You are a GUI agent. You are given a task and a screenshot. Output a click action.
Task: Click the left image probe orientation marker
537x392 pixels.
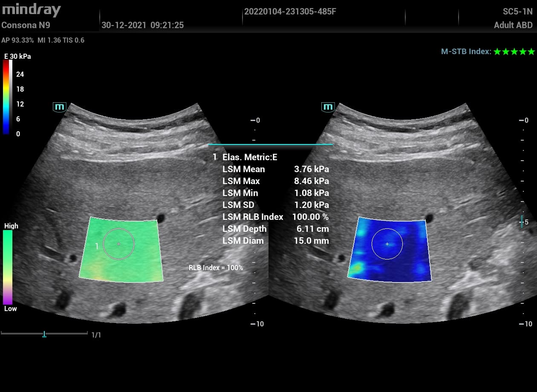59,107
